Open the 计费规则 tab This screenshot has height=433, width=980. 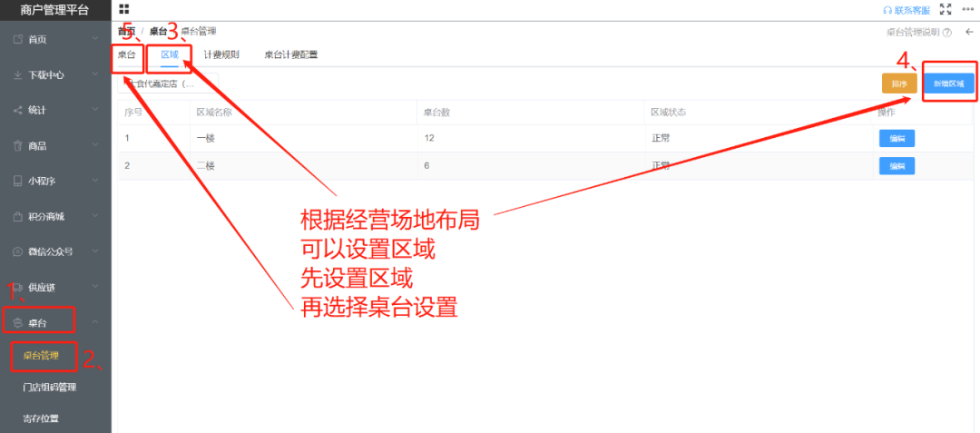(221, 55)
